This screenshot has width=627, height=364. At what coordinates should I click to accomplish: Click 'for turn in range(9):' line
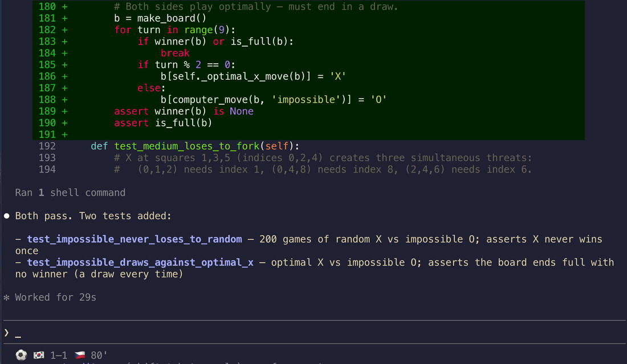pyautogui.click(x=175, y=30)
